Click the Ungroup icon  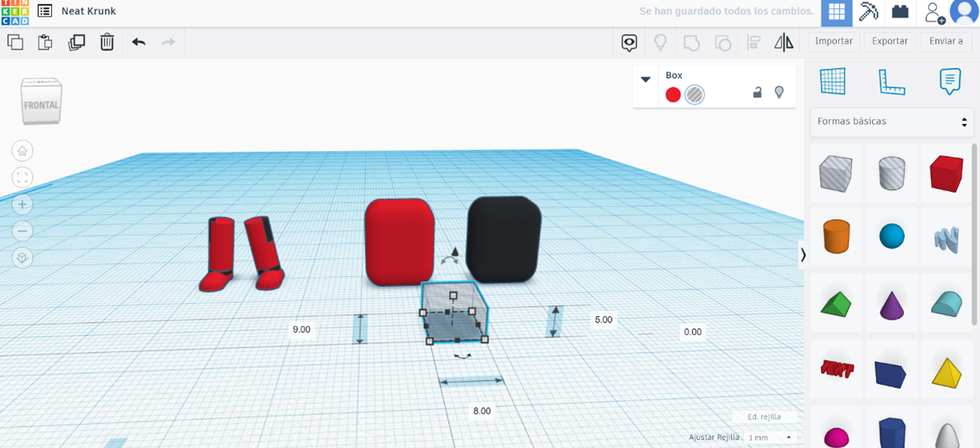click(x=722, y=42)
